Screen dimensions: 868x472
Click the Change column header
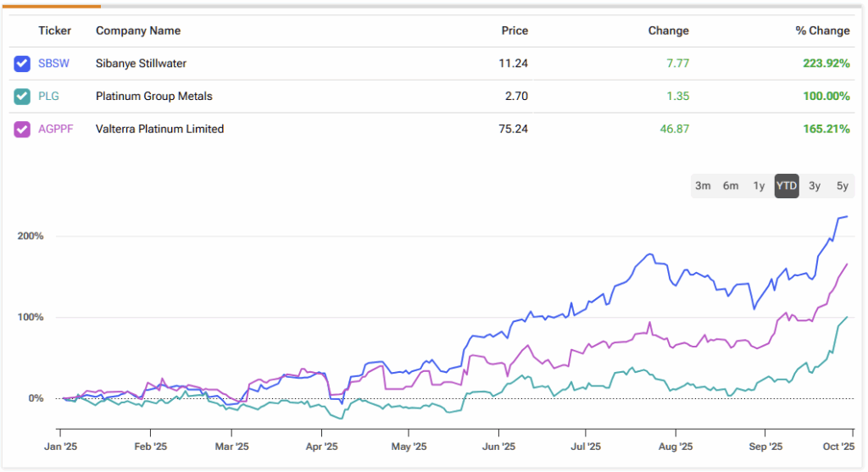pos(668,31)
